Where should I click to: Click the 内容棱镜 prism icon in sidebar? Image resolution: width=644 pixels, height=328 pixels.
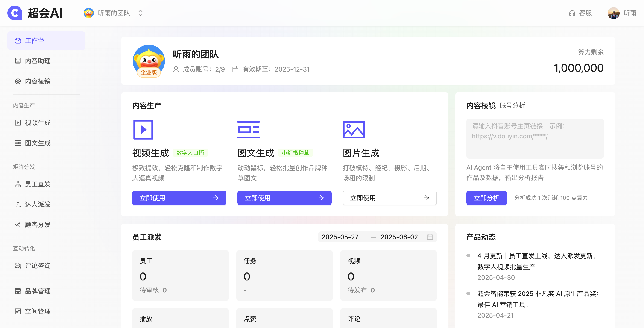(x=18, y=81)
